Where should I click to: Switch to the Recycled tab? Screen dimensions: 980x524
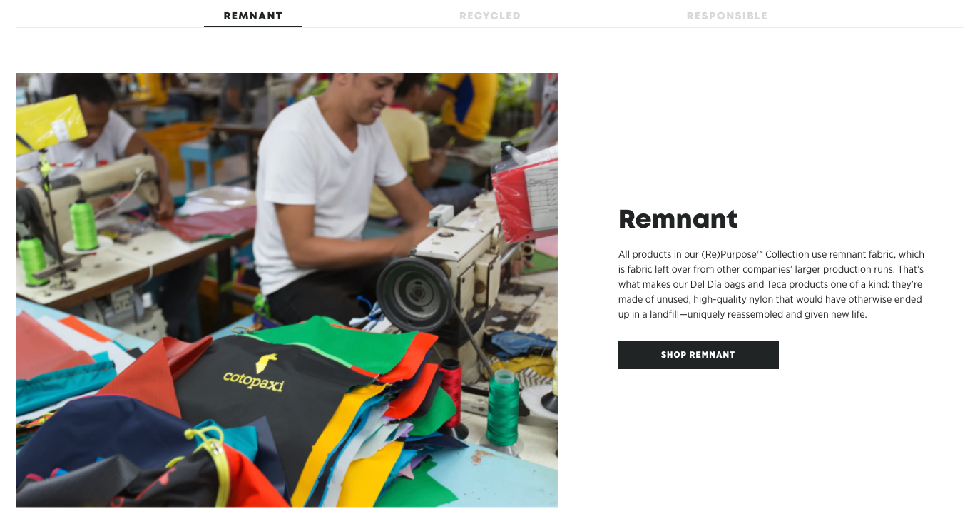[489, 16]
